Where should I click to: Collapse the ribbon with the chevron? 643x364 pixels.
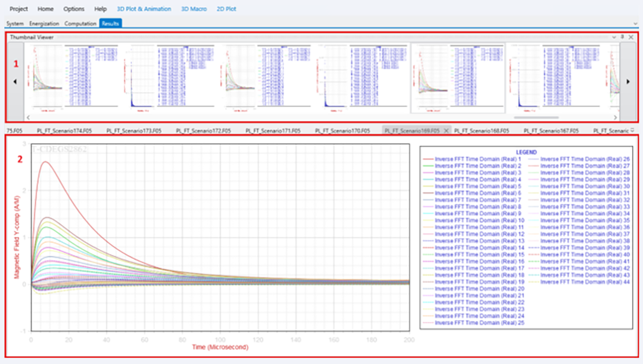click(x=635, y=24)
